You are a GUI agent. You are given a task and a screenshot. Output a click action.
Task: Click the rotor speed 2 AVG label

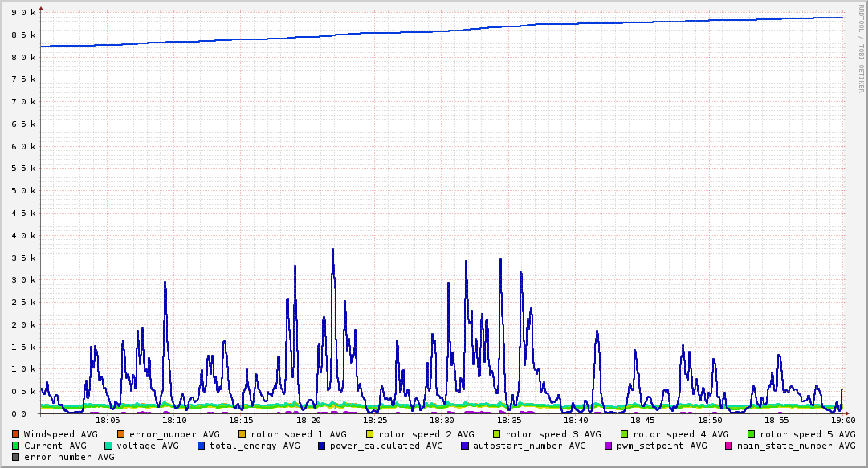(426, 434)
